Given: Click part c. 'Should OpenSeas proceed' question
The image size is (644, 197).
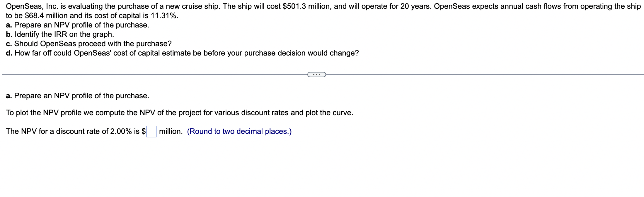Looking at the screenshot, I should 88,44.
